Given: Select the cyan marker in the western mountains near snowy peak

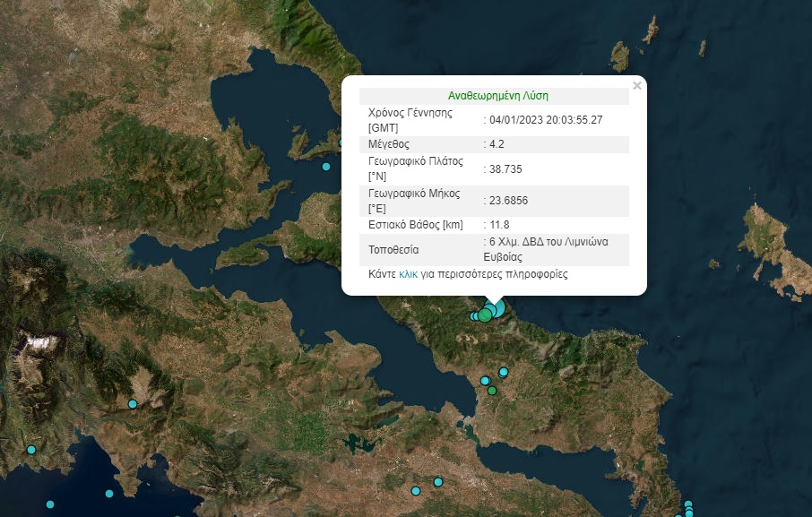Looking at the screenshot, I should click(133, 404).
